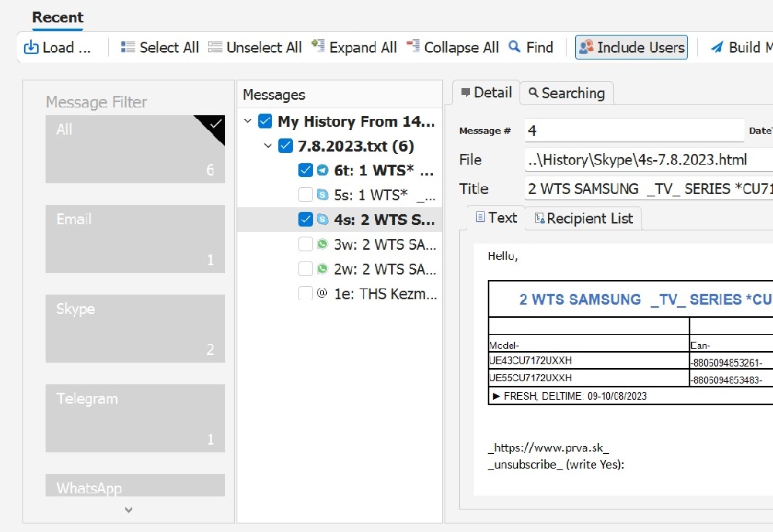Click the Load toolbar icon
Screen dimensions: 773x532
click(x=31, y=47)
